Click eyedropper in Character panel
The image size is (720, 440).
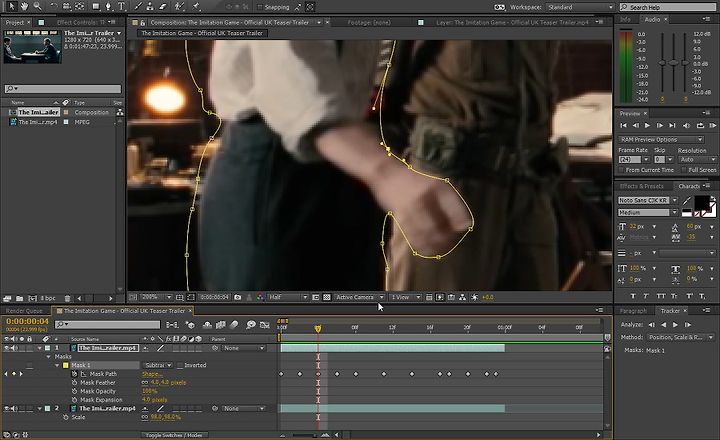tap(686, 201)
